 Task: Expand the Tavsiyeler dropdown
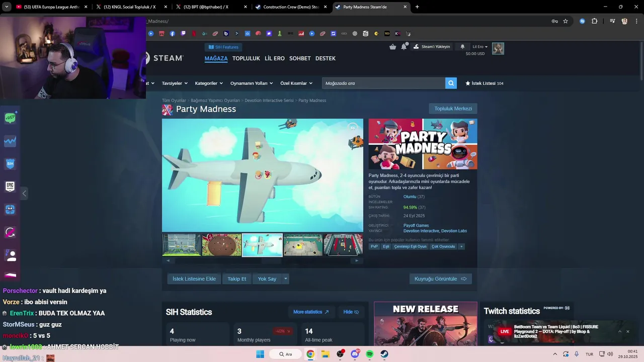coord(175,83)
